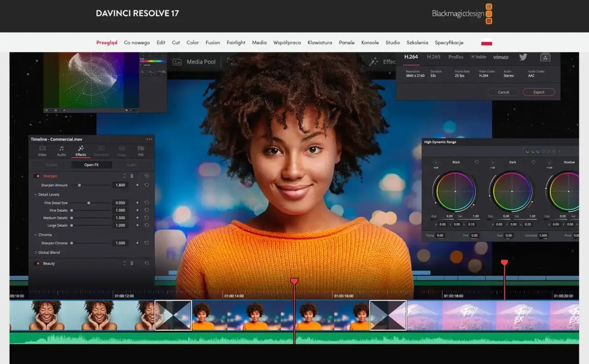Reorder Beauty effect with up-down arrows

point(124,263)
